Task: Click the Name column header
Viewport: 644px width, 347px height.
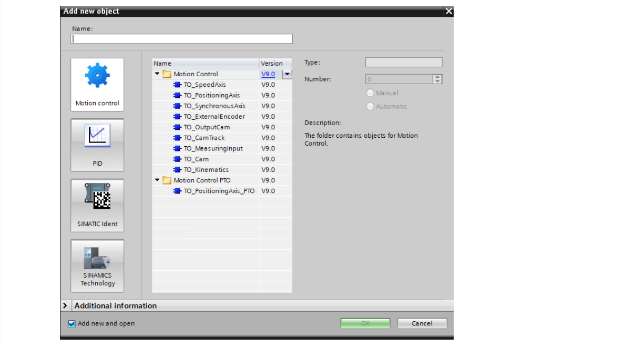Action: coord(206,63)
